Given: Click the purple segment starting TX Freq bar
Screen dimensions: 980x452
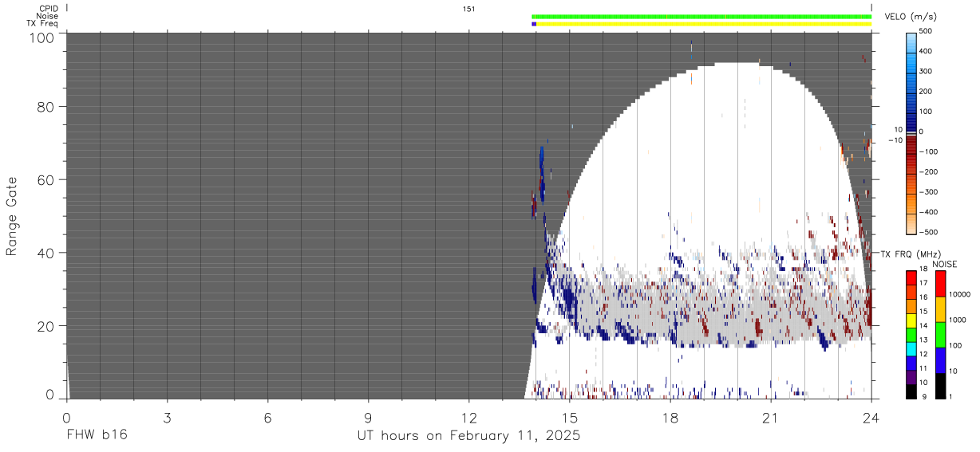Looking at the screenshot, I should point(534,24).
